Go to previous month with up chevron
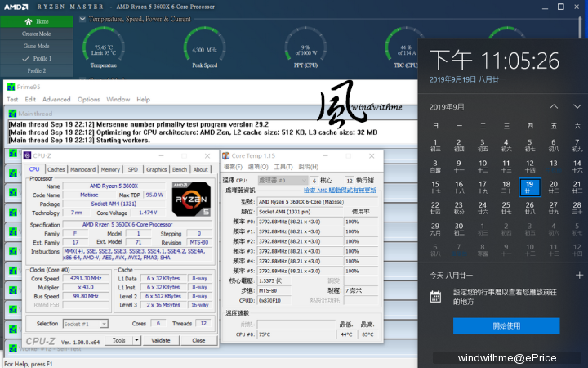Image resolution: width=588 pixels, height=368 pixels. [x=554, y=106]
